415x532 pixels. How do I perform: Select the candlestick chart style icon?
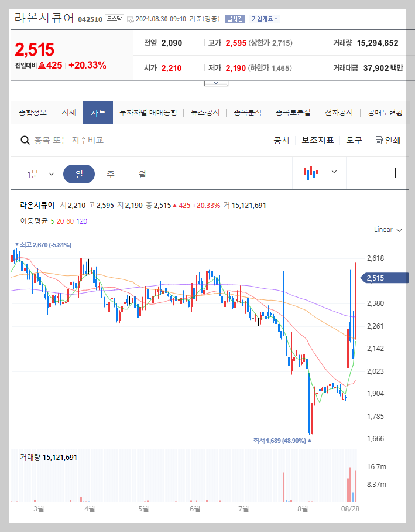pos(311,173)
